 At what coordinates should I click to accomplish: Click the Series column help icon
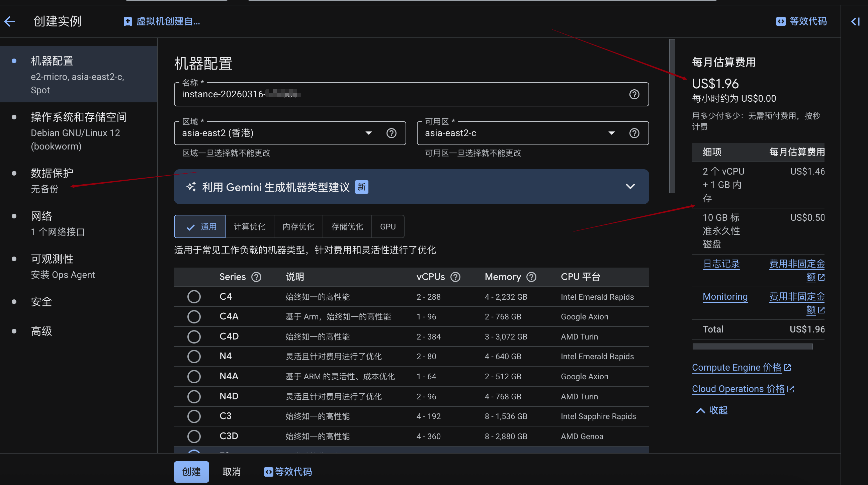(256, 277)
